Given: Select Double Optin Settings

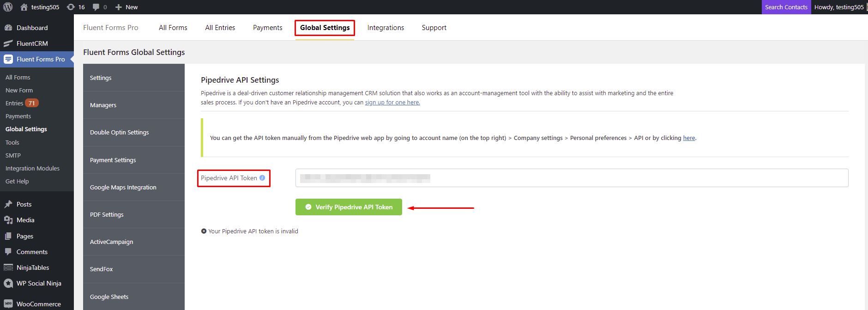Looking at the screenshot, I should click(x=134, y=132).
